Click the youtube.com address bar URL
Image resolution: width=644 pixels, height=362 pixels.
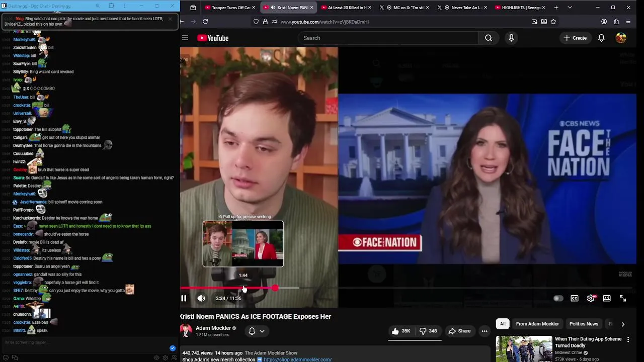[325, 22]
